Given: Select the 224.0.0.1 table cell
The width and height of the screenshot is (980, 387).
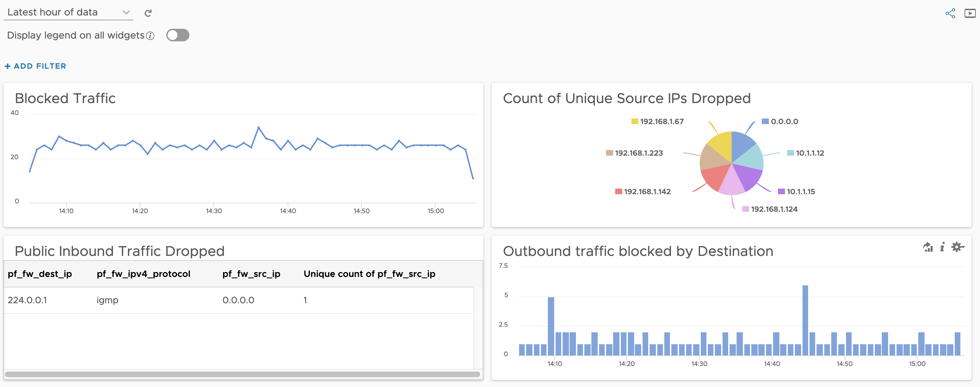Looking at the screenshot, I should pos(27,300).
